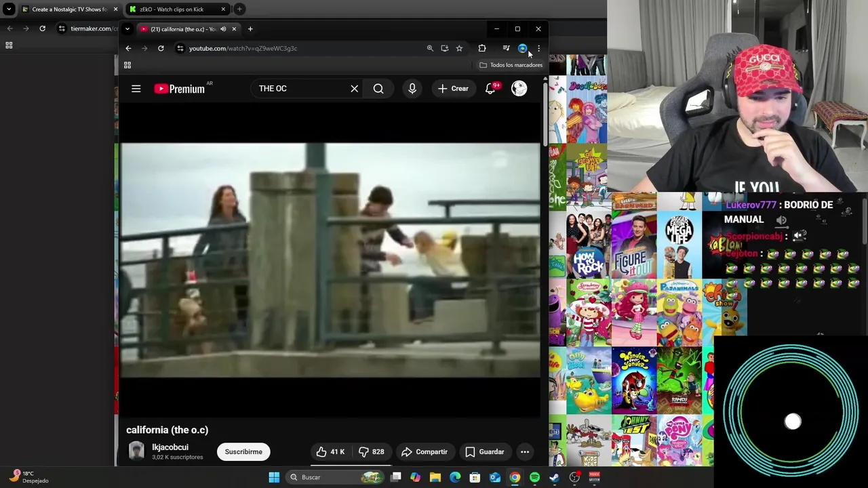
Task: Open Steam from the taskbar
Action: tap(554, 477)
